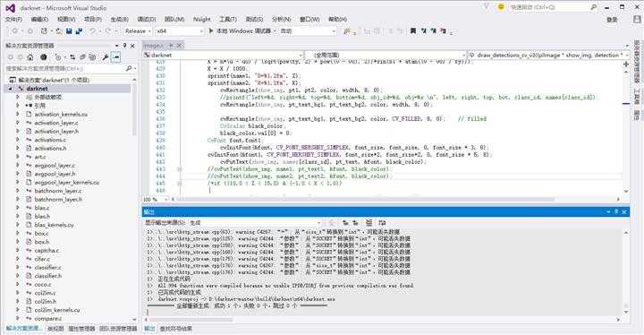The width and height of the screenshot is (644, 335).
Task: Go to previous bookmark icon in toolbar
Action: (423, 30)
